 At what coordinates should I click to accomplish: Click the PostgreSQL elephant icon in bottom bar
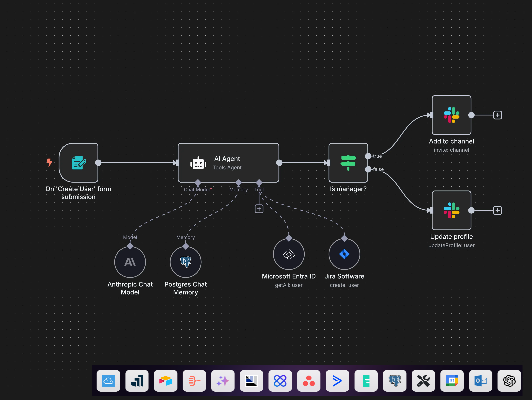coord(395,381)
